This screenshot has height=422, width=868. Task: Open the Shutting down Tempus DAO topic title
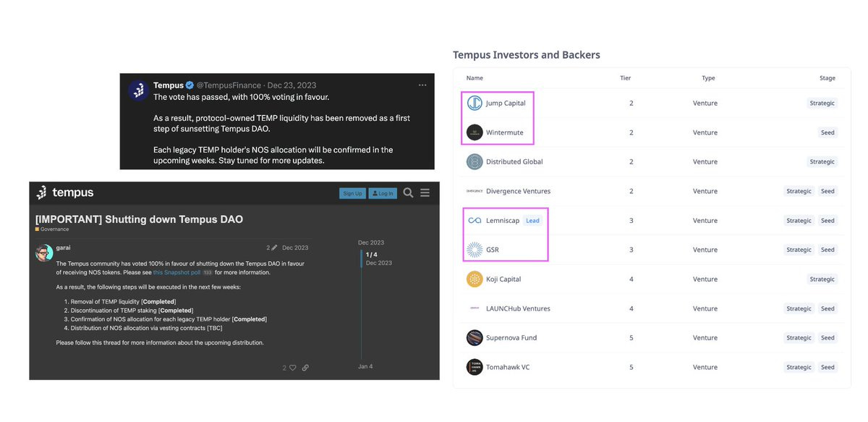tap(139, 219)
